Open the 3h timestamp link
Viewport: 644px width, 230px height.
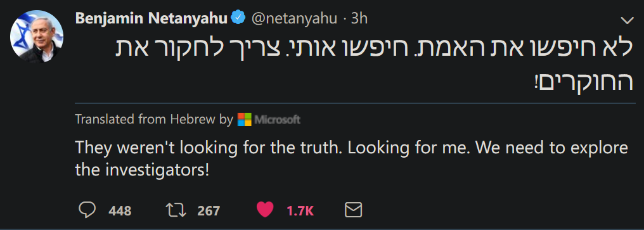point(359,18)
